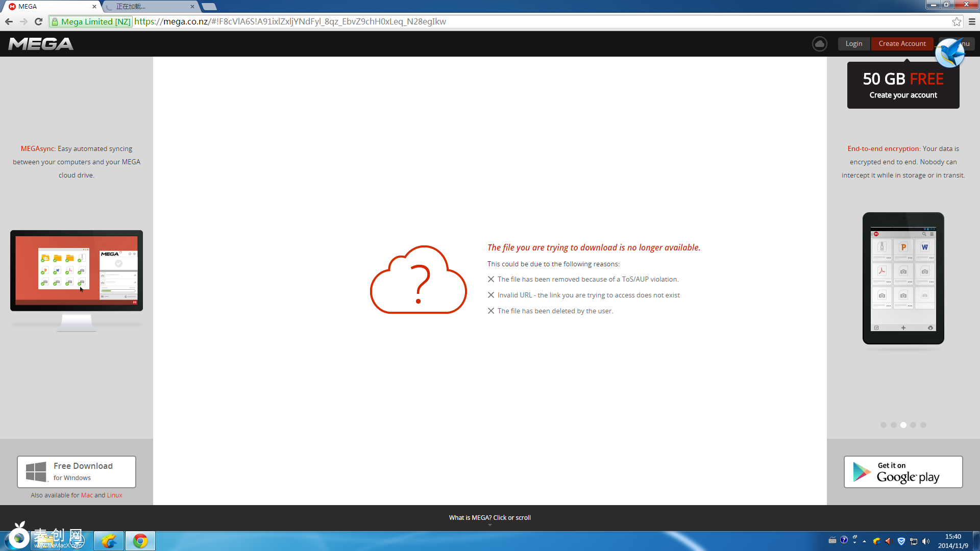980x551 pixels.
Task: Click the Login button
Action: [853, 44]
